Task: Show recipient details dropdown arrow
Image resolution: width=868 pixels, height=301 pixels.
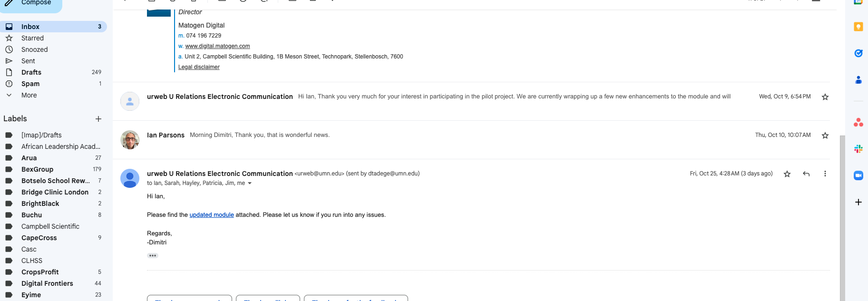Action: point(250,184)
